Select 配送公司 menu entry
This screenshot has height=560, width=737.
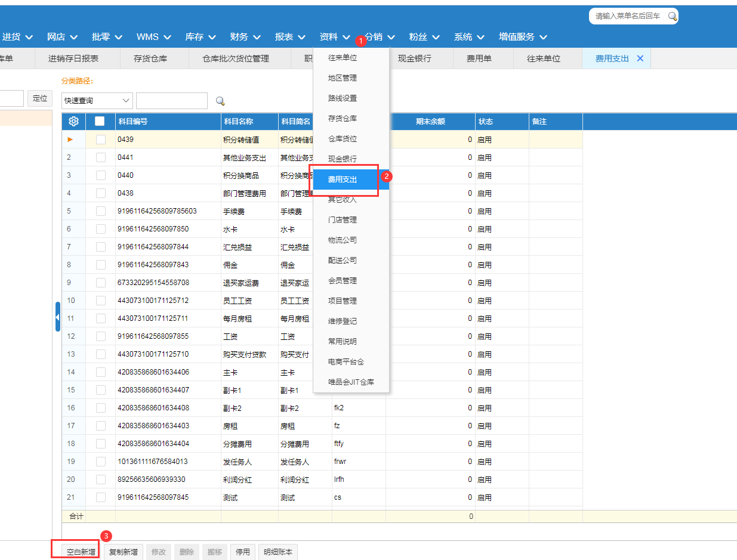tap(351, 261)
